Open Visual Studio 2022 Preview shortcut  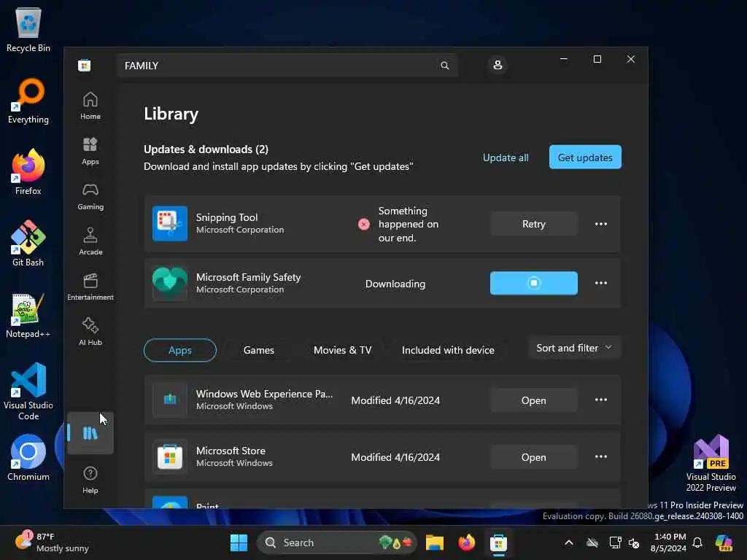[x=711, y=463]
